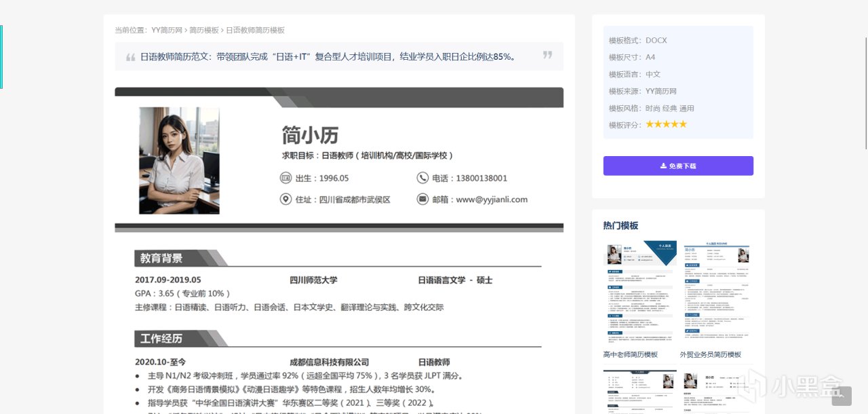Click the 模板尺寸：A4 text
This screenshot has width=868, height=414.
(632, 57)
